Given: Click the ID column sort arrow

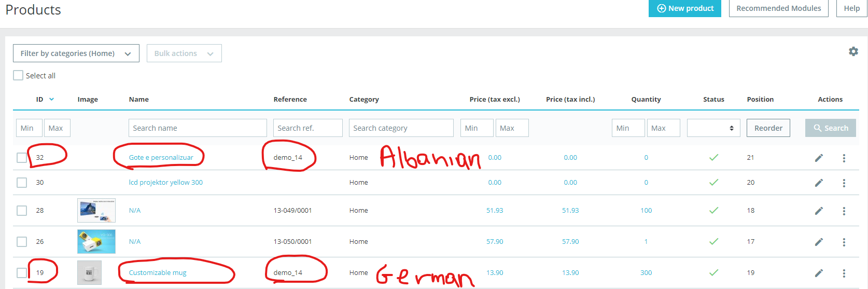Looking at the screenshot, I should [x=51, y=100].
